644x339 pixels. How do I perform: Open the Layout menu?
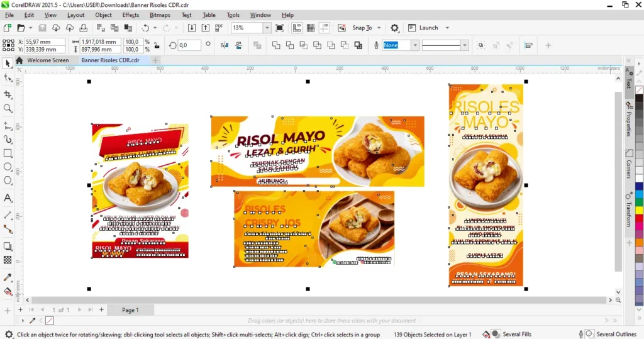[75, 15]
